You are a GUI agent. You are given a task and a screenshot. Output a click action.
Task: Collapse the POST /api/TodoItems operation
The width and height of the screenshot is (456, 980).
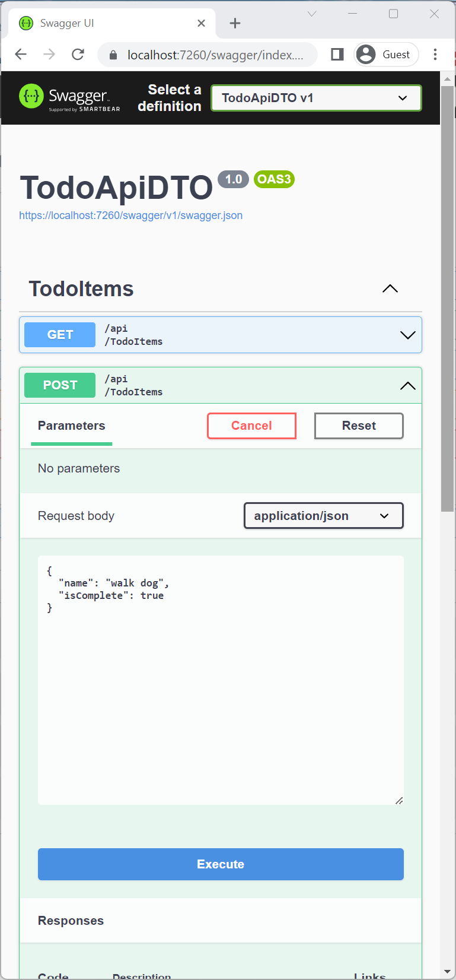(407, 386)
